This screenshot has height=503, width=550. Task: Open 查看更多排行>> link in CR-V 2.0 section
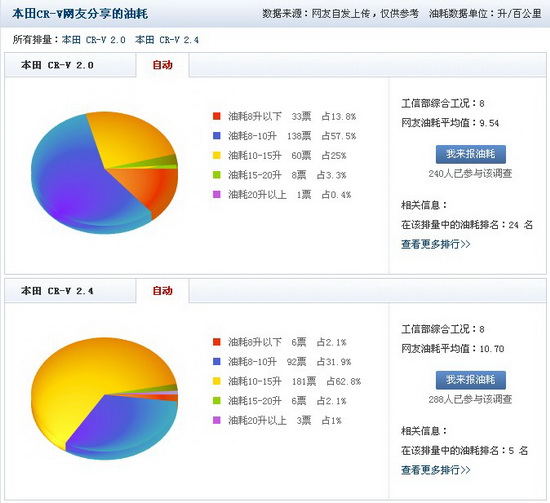436,244
